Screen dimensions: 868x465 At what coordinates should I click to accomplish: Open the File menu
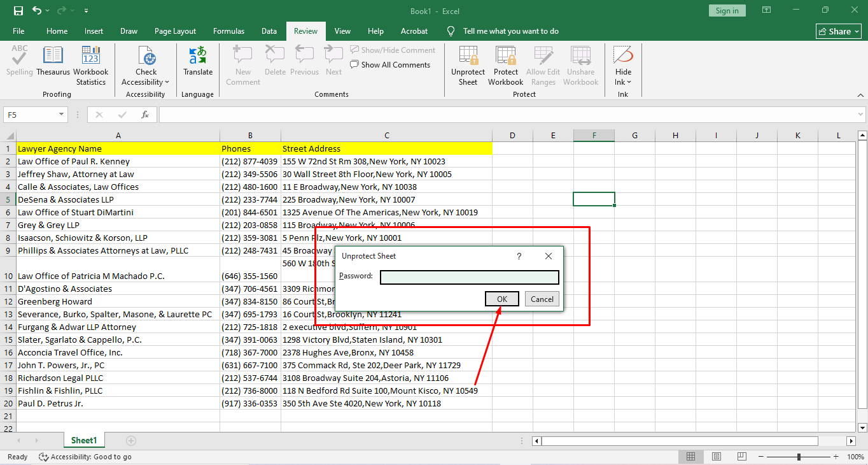tap(18, 31)
